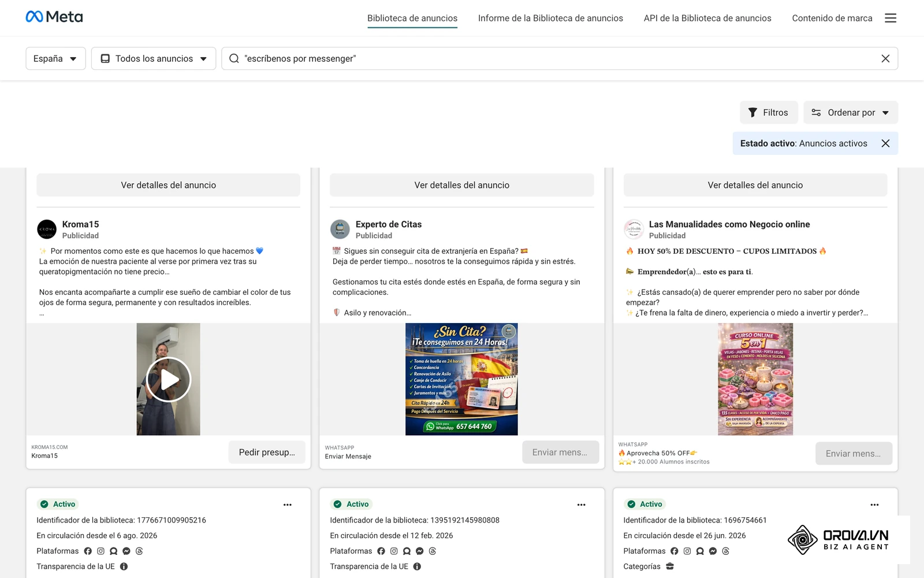Click the Instagram platform icon in ad 1395192145980808

pyautogui.click(x=394, y=551)
